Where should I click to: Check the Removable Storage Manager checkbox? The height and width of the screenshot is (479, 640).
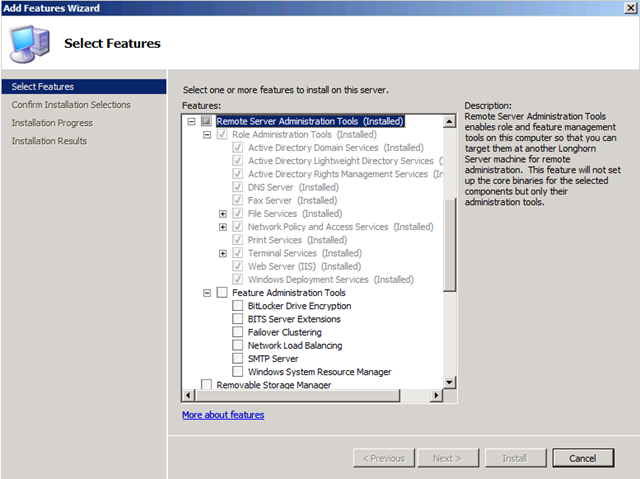pos(207,385)
